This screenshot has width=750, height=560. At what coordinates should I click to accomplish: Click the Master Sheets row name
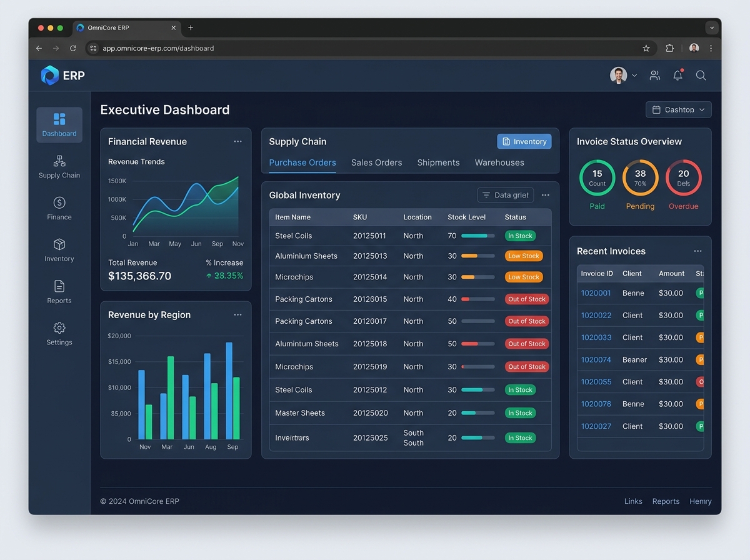point(300,413)
